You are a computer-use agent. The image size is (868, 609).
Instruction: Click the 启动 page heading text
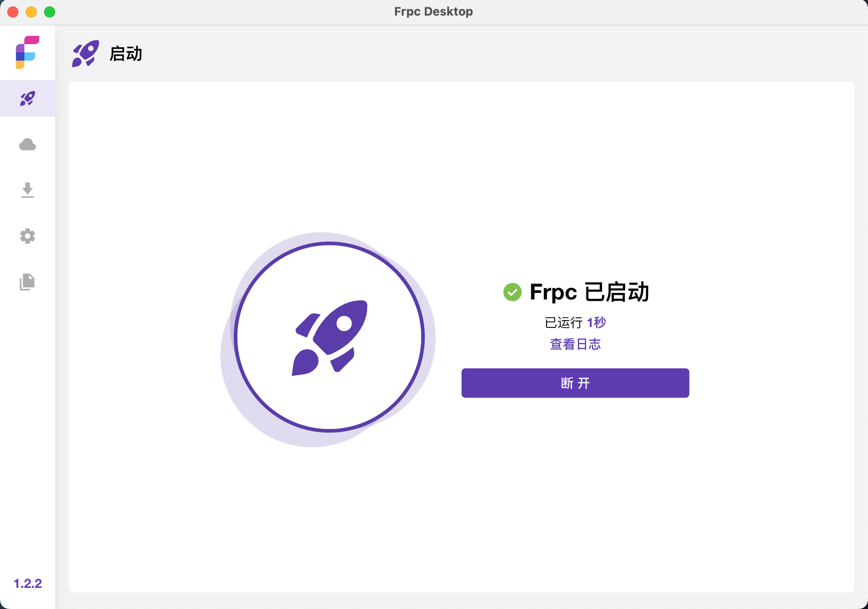(126, 54)
